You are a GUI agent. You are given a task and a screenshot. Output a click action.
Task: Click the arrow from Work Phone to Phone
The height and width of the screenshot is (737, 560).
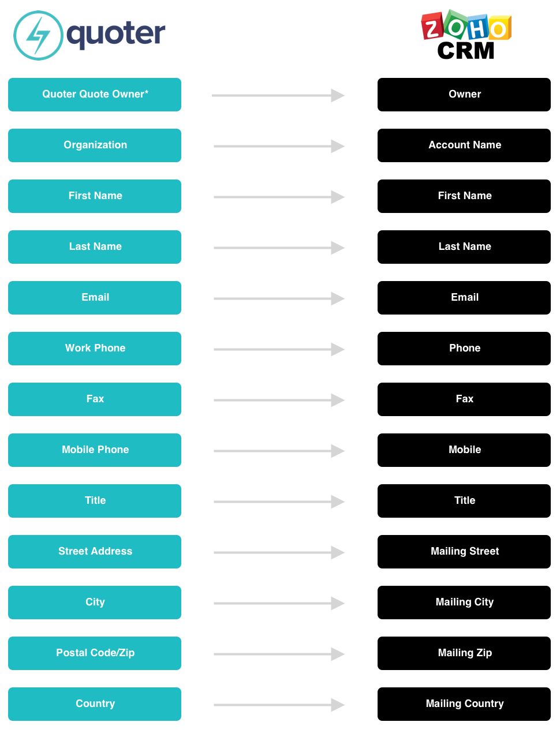tap(279, 349)
